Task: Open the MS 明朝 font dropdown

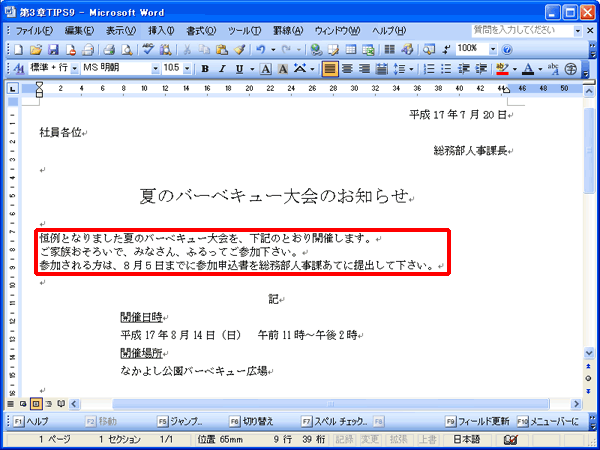Action: click(x=155, y=69)
